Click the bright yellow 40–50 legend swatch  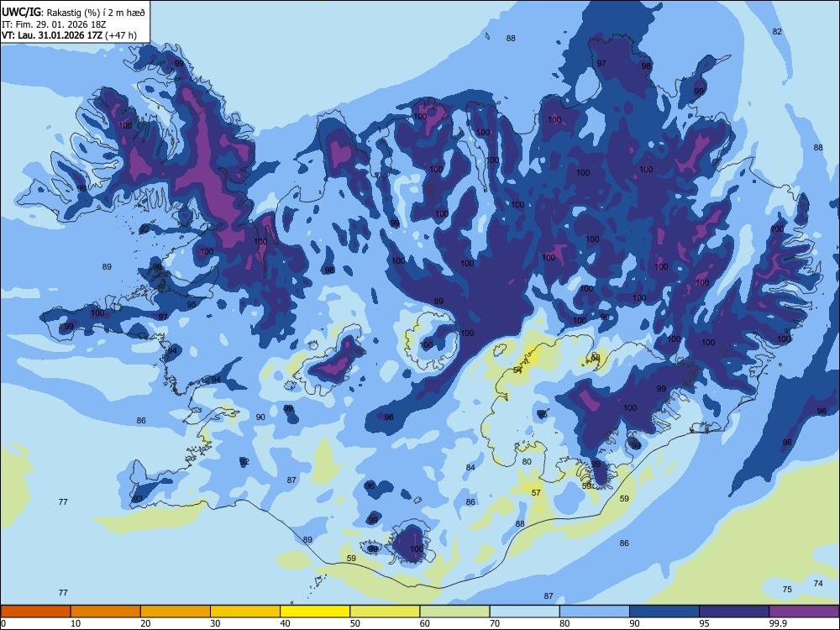[x=315, y=612]
